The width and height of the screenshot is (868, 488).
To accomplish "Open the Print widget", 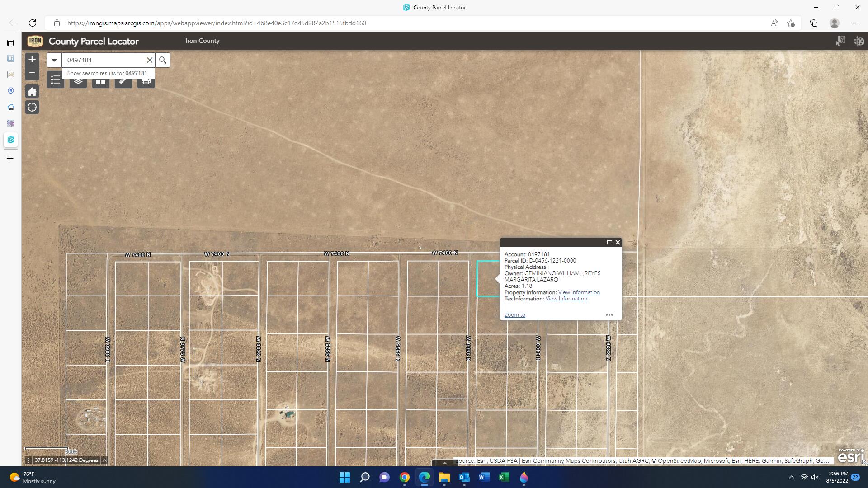I will [x=146, y=80].
